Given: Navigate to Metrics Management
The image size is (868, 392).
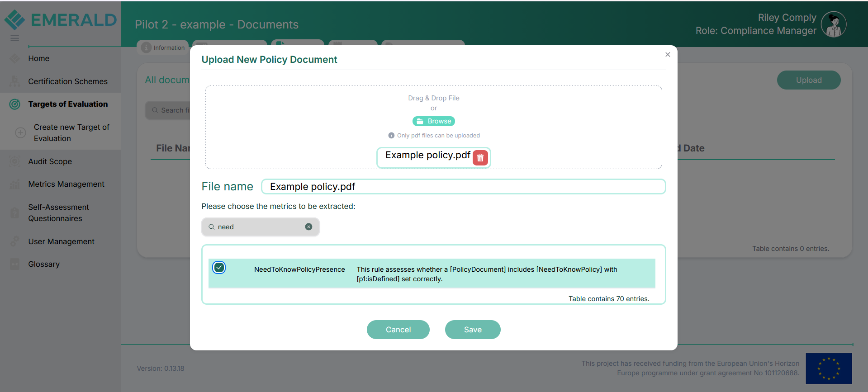Looking at the screenshot, I should 66,184.
